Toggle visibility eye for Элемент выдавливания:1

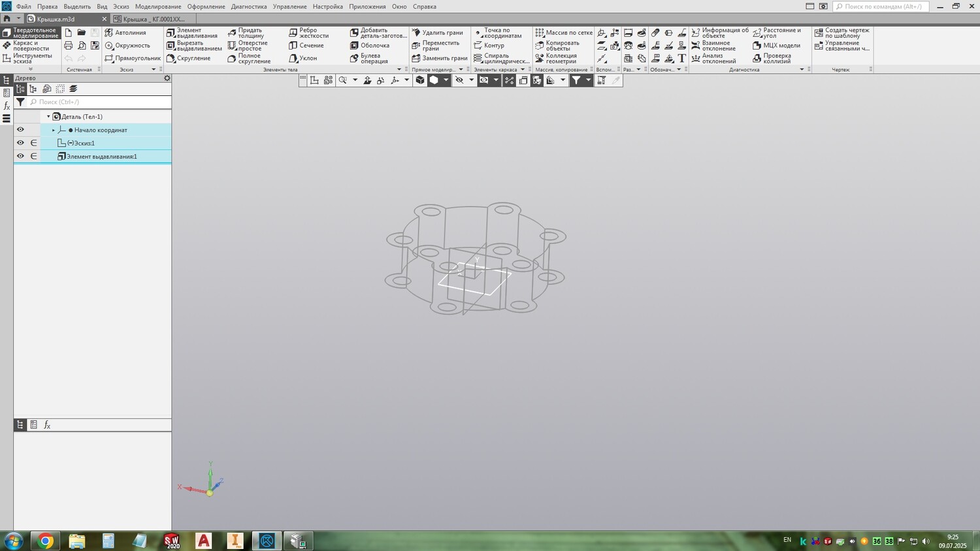20,156
